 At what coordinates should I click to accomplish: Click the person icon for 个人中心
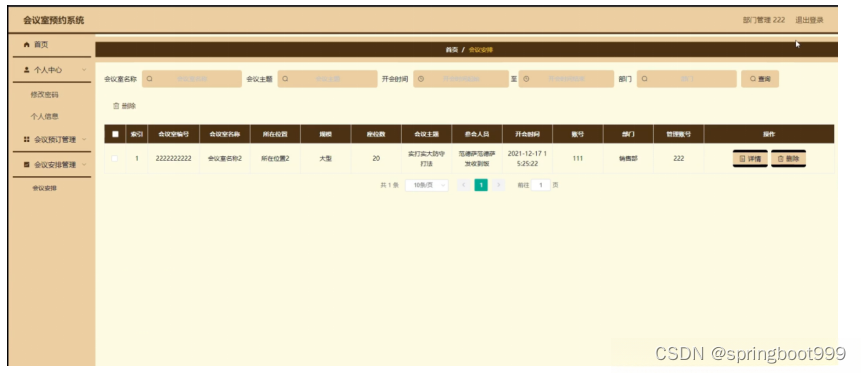pyautogui.click(x=26, y=70)
